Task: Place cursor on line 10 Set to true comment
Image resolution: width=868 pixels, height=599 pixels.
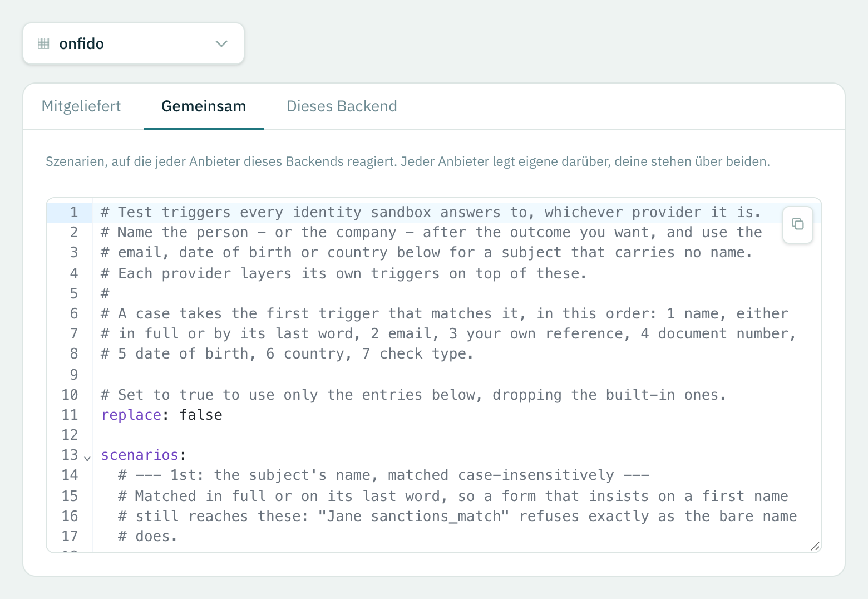Action: click(x=413, y=395)
